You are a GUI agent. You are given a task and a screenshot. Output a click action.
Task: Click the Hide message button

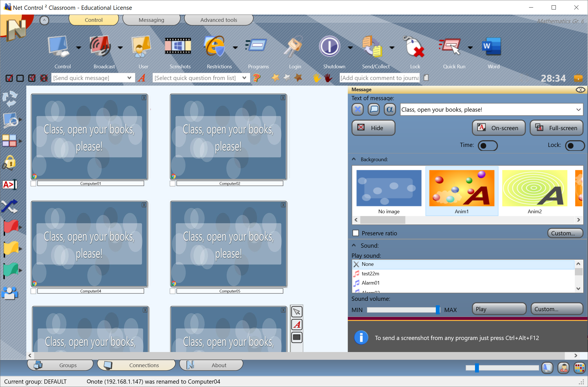point(373,128)
